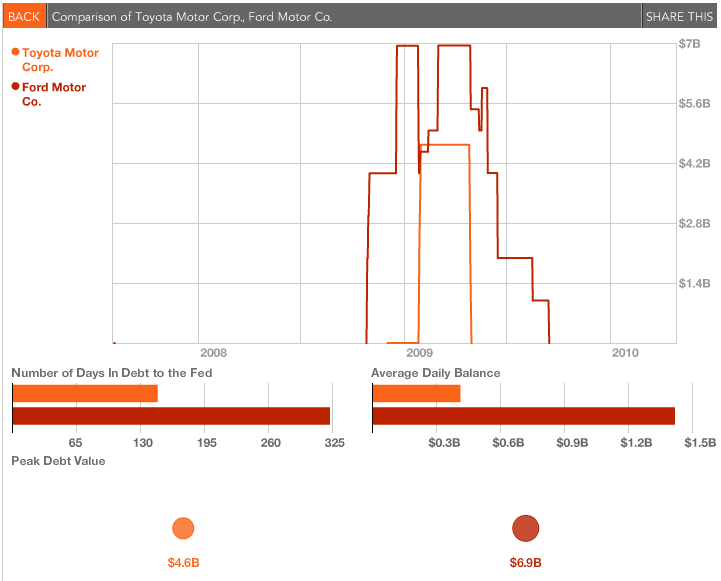Click the 2008 axis label
721x581 pixels.
coord(213,353)
